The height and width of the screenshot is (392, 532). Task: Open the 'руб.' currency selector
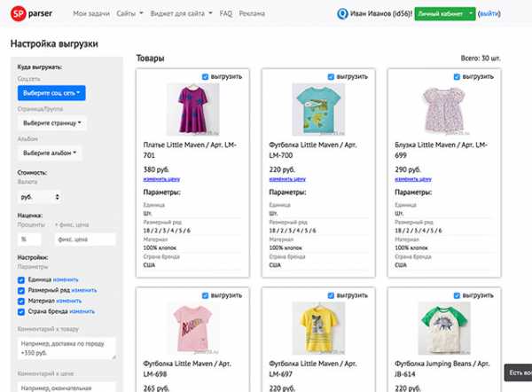click(x=40, y=196)
